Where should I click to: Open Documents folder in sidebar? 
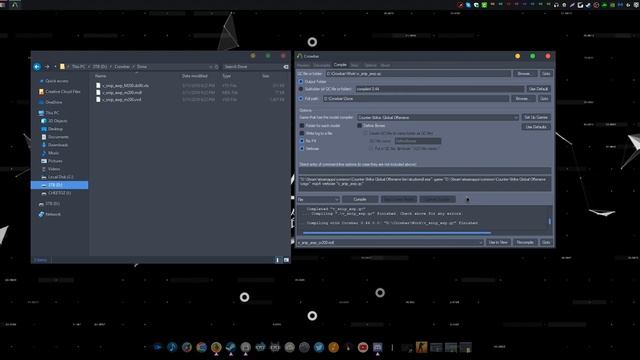point(55,137)
